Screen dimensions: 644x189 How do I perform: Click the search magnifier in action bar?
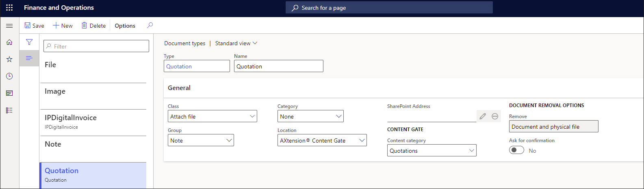[x=150, y=25]
